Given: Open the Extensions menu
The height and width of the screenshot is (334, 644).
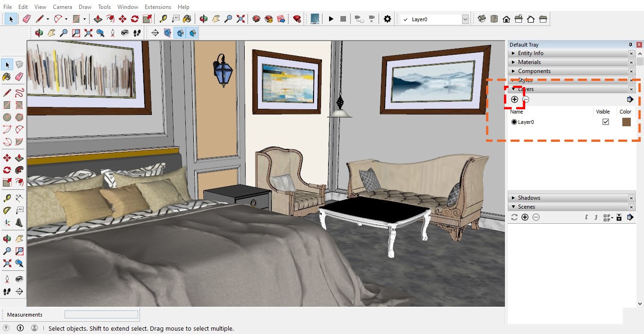Looking at the screenshot, I should coord(158,7).
